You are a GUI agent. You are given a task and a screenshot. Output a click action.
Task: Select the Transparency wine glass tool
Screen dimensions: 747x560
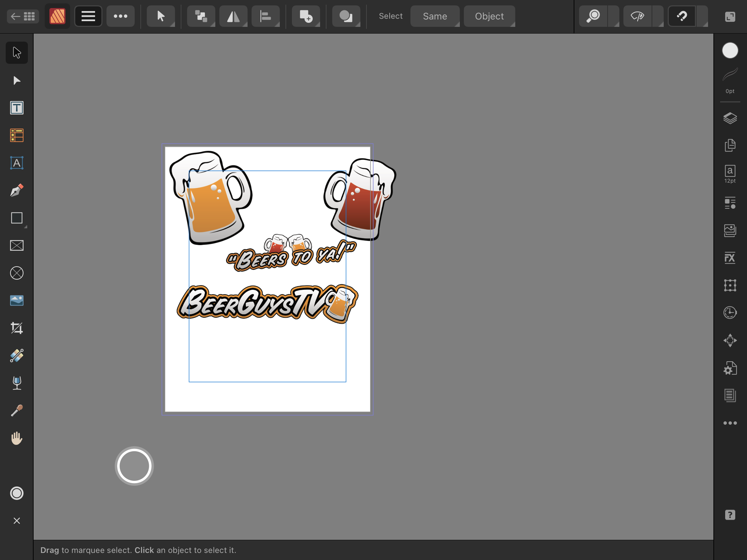pos(16,383)
